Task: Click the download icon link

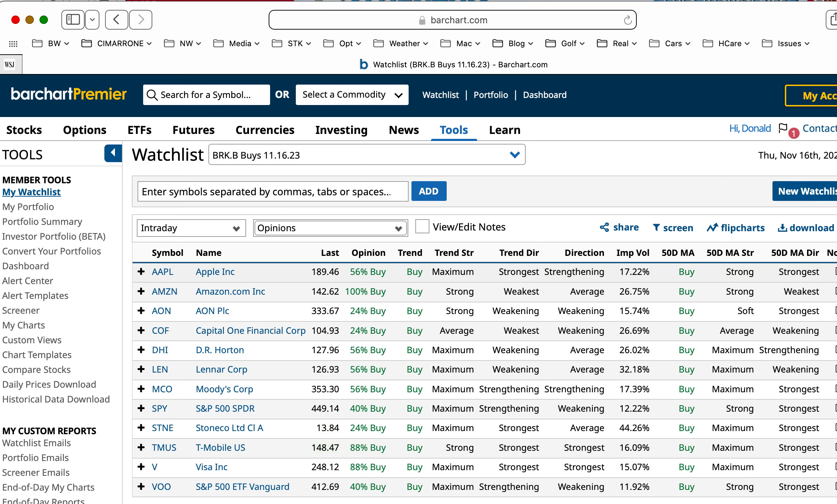Action: click(806, 228)
